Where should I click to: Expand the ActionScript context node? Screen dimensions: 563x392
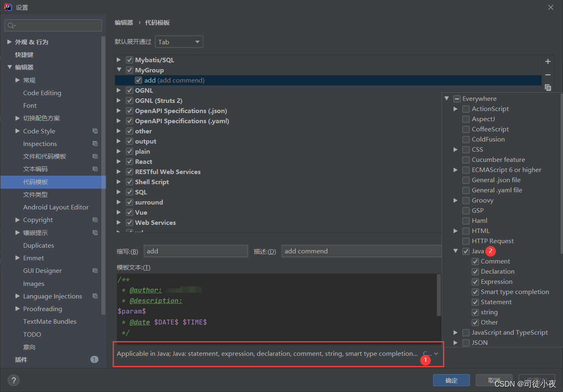[456, 109]
